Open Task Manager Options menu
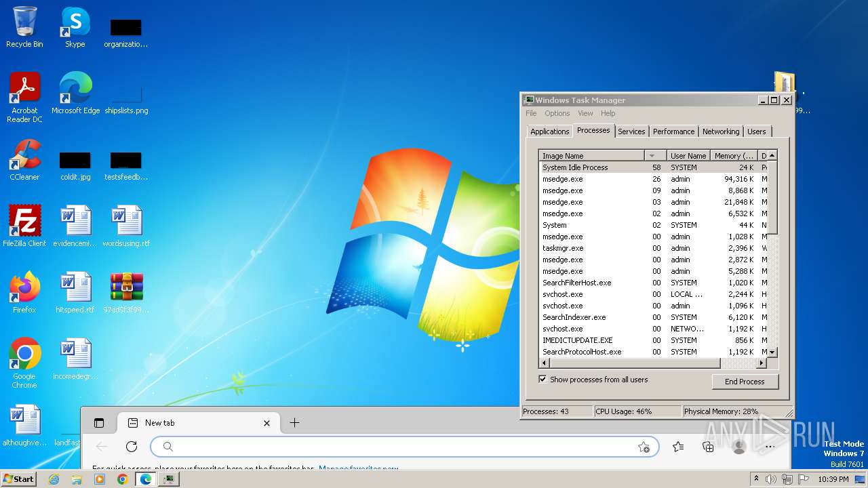 click(557, 113)
